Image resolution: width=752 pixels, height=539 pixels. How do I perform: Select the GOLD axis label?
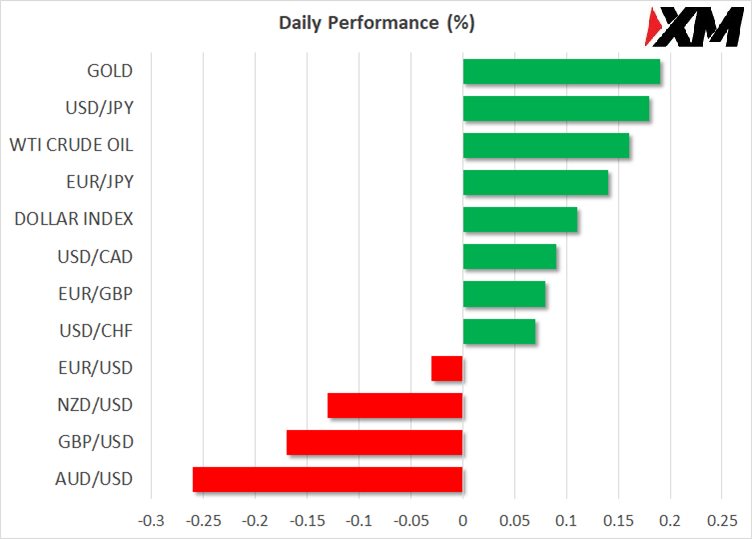click(x=109, y=71)
